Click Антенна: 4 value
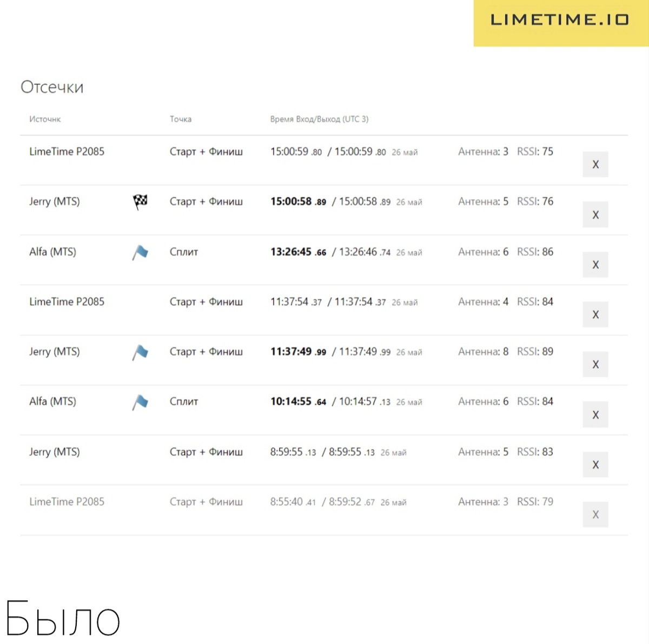 pos(483,301)
